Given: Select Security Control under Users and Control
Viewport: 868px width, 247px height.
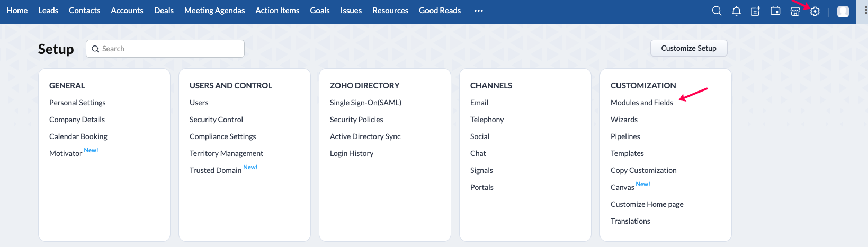Looking at the screenshot, I should (216, 120).
